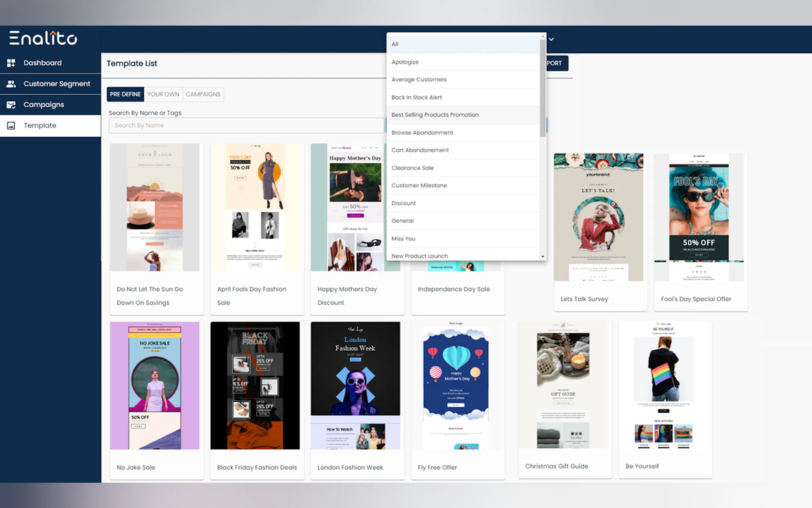Screen dimensions: 812x508
Task: Open the Dashboard menu item
Action: [x=51, y=63]
